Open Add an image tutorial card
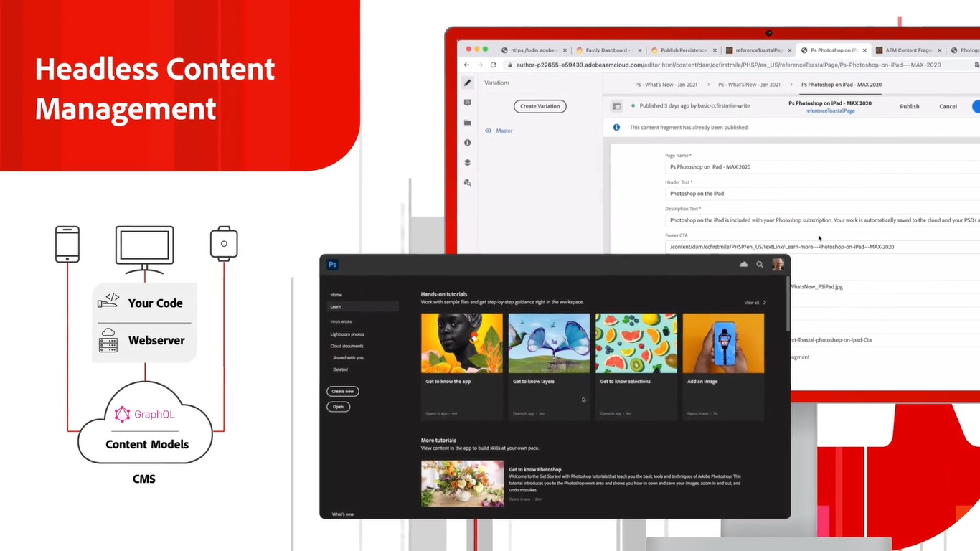980x551 pixels. 723,366
